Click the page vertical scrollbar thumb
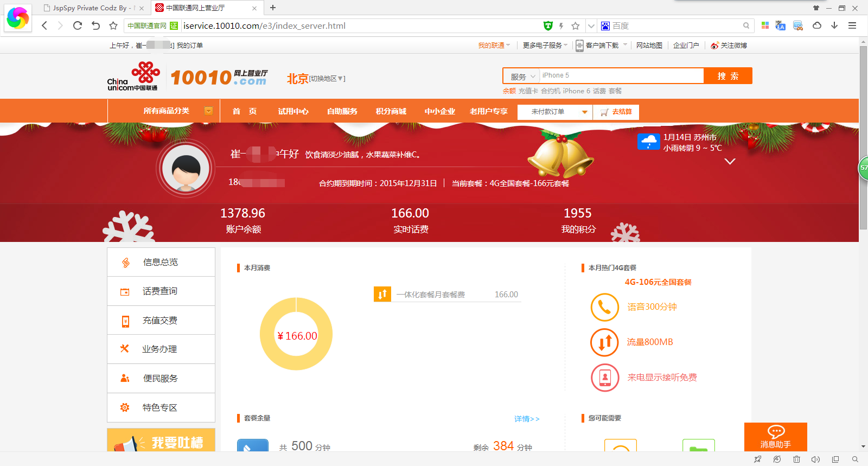The height and width of the screenshot is (466, 868). (x=863, y=138)
